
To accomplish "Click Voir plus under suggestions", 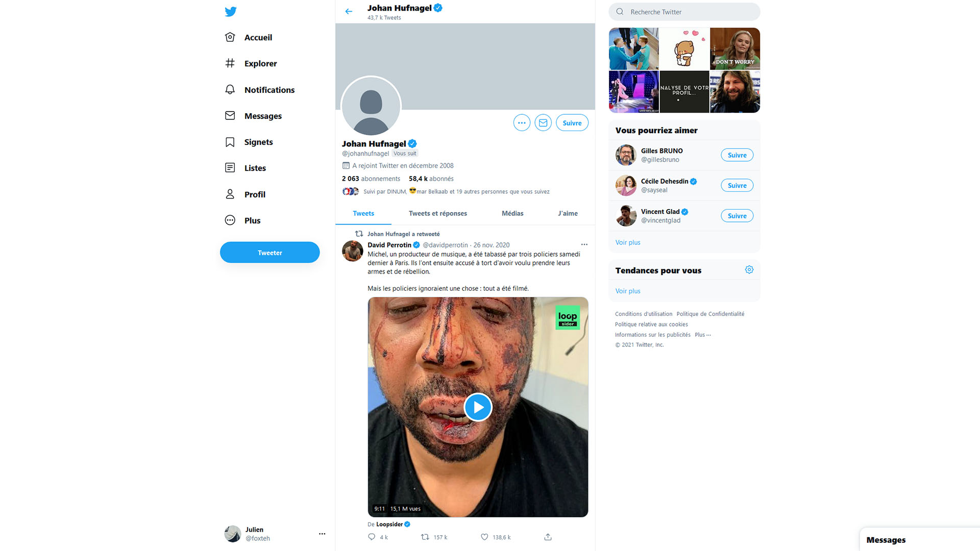I will [x=627, y=242].
